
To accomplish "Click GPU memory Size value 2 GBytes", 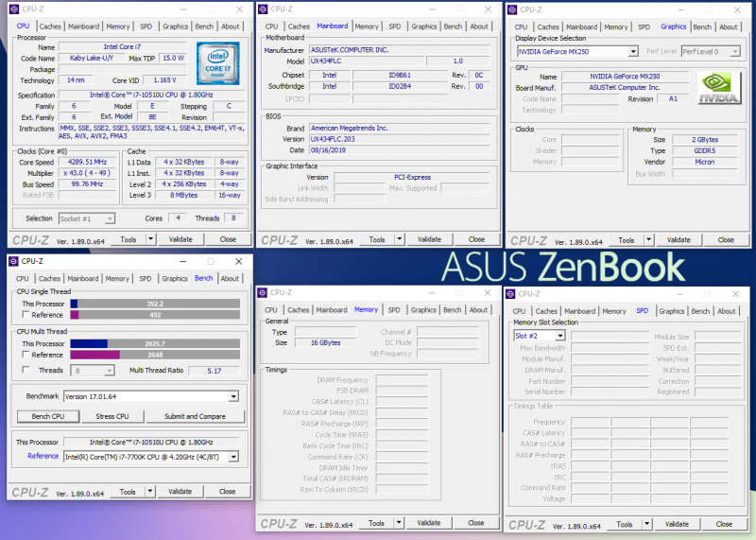I will pyautogui.click(x=705, y=140).
